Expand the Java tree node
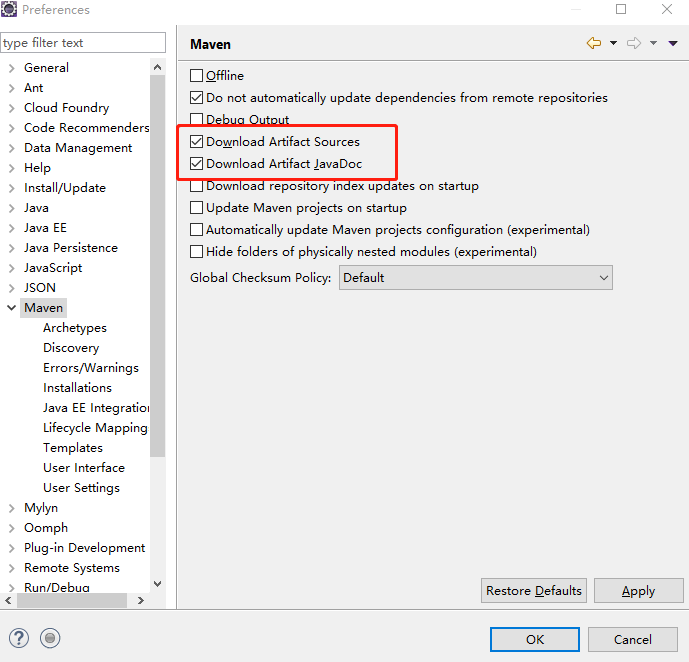The image size is (689, 662). point(12,208)
